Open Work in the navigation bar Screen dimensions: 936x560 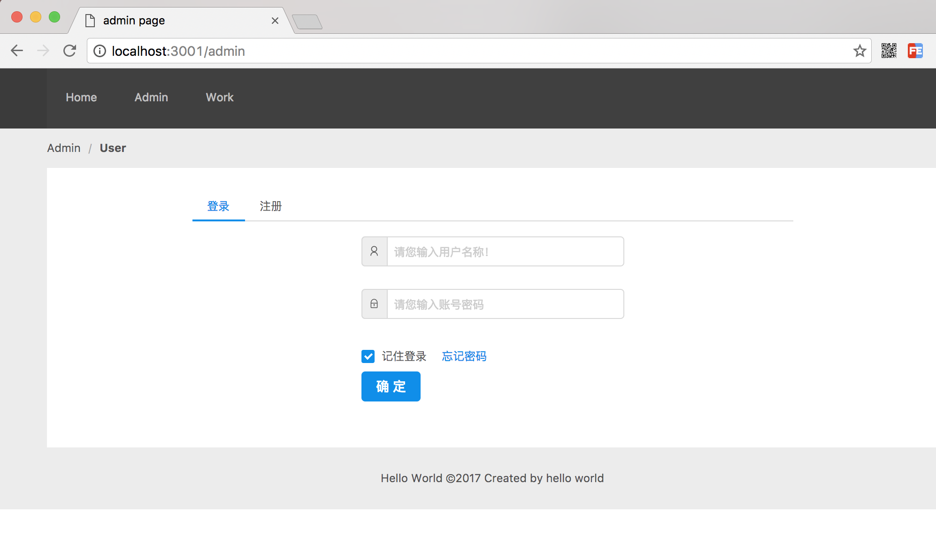pyautogui.click(x=219, y=98)
